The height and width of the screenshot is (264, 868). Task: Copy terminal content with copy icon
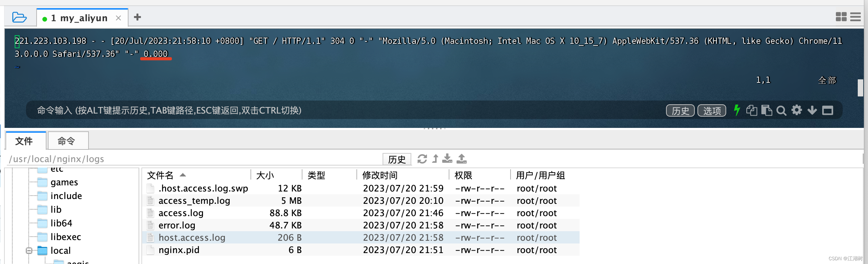tap(751, 110)
